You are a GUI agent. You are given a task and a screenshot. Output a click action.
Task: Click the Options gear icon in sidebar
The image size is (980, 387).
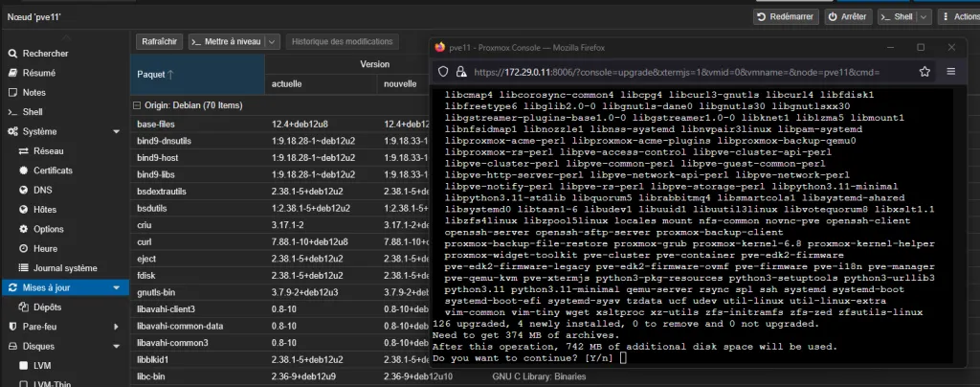point(23,229)
